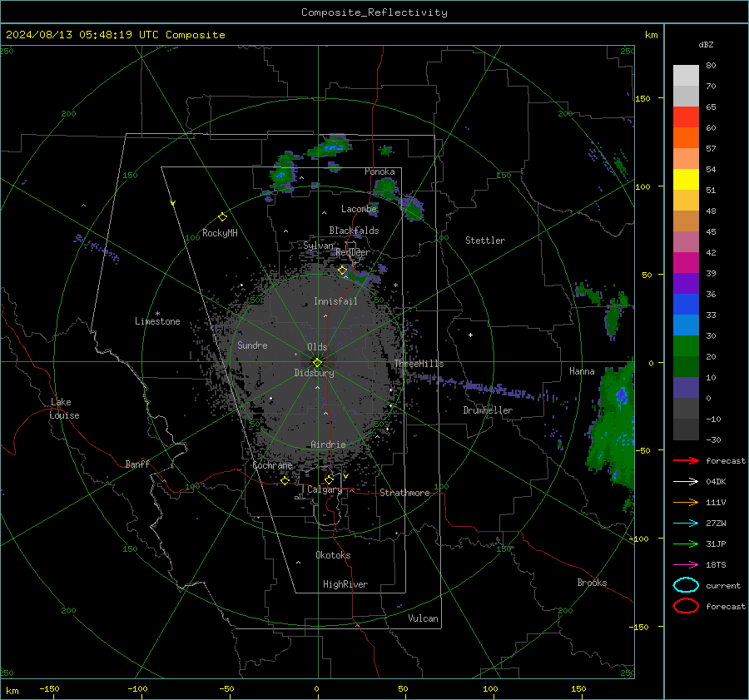Click the Sylvan label
Image resolution: width=749 pixels, height=700 pixels.
[x=318, y=246]
